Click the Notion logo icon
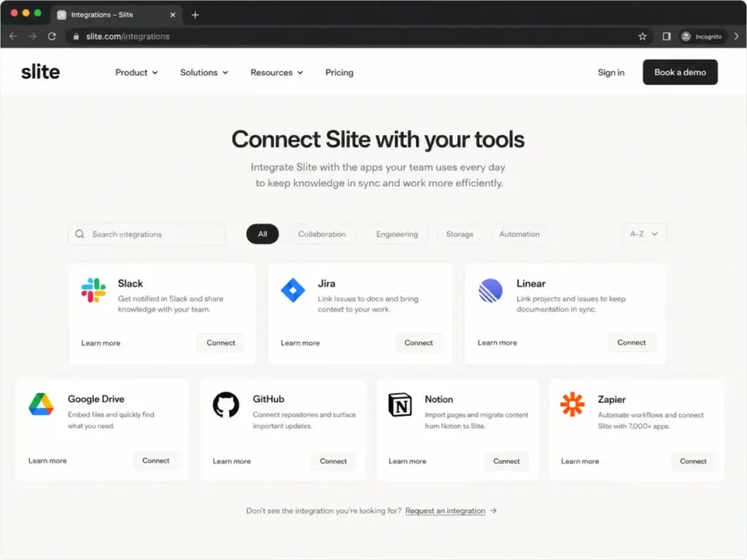 [400, 405]
